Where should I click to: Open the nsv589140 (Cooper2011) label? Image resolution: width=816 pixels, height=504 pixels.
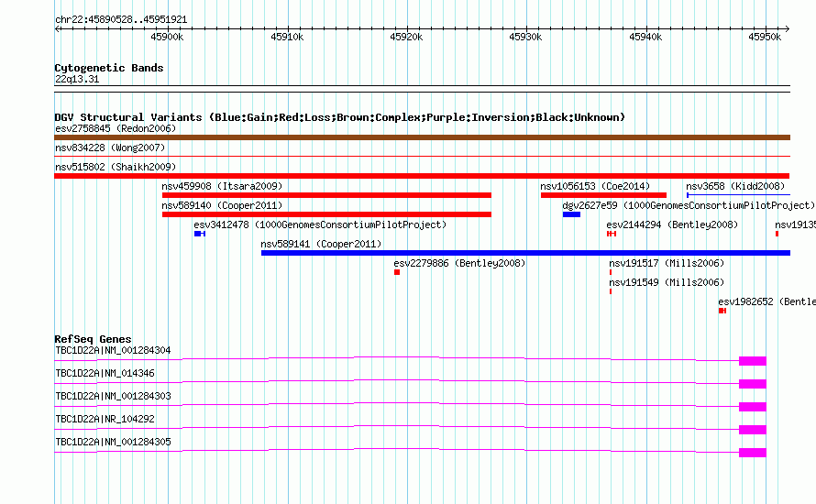[x=222, y=205]
